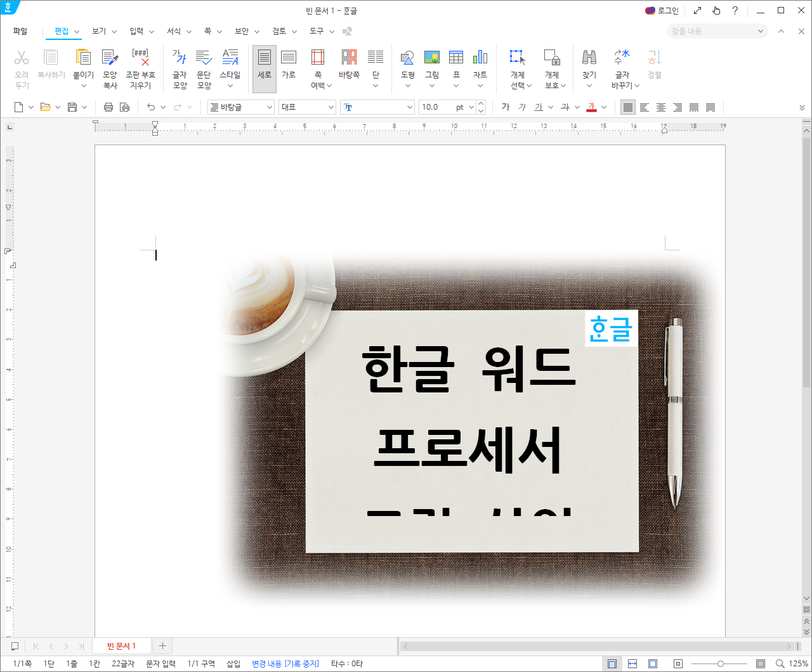The height and width of the screenshot is (672, 812).
Task: Open the 서식 menu
Action: 174,31
